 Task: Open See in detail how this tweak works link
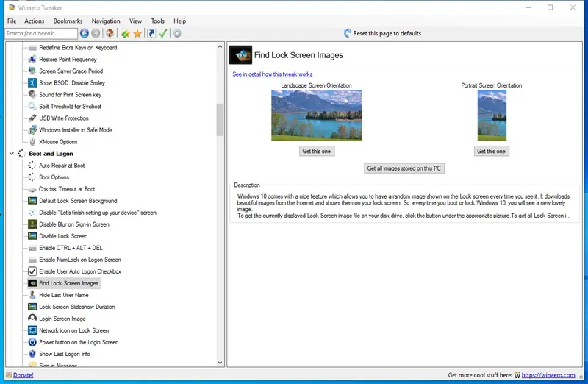pyautogui.click(x=272, y=74)
